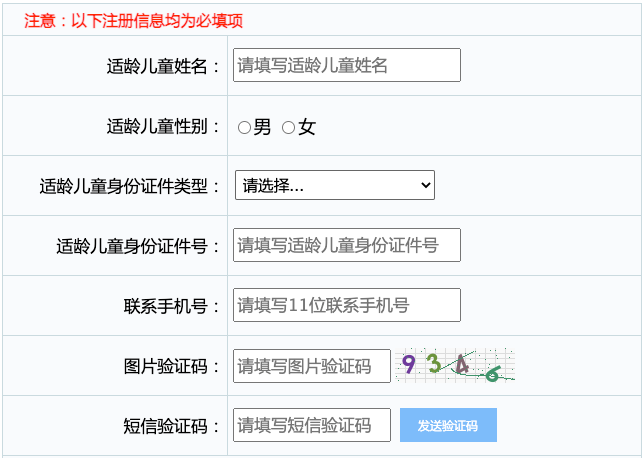Click the 女 text beside its radio
Image resolution: width=644 pixels, height=458 pixels.
point(307,128)
